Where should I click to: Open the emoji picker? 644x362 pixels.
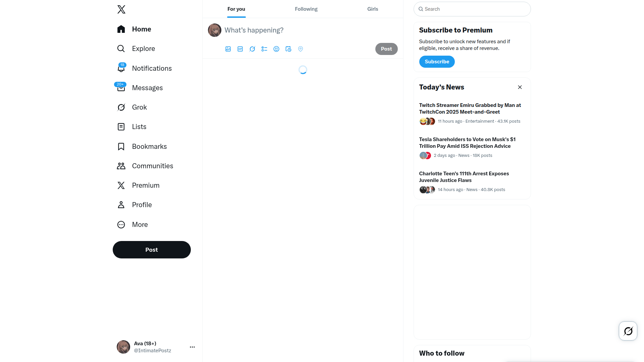coord(276,49)
